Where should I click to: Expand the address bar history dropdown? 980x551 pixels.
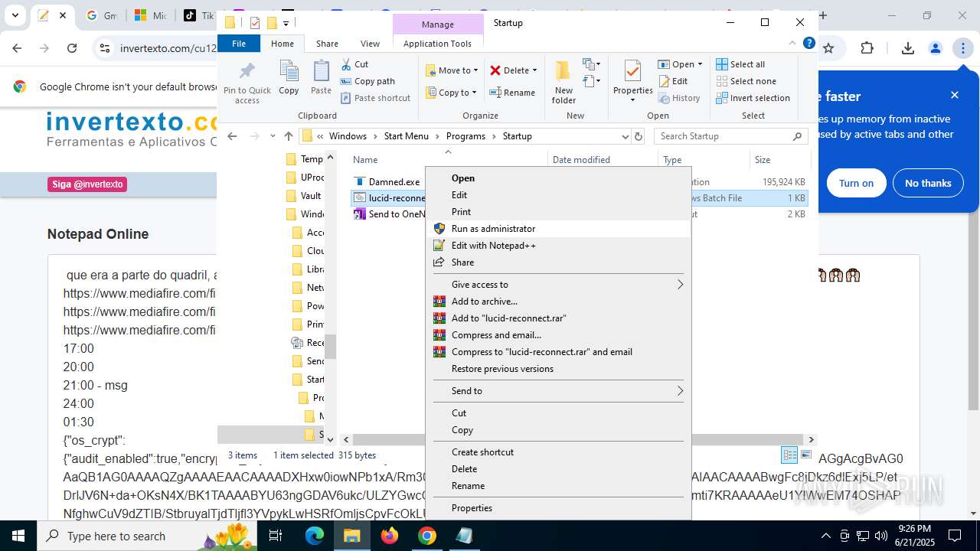[x=625, y=136]
